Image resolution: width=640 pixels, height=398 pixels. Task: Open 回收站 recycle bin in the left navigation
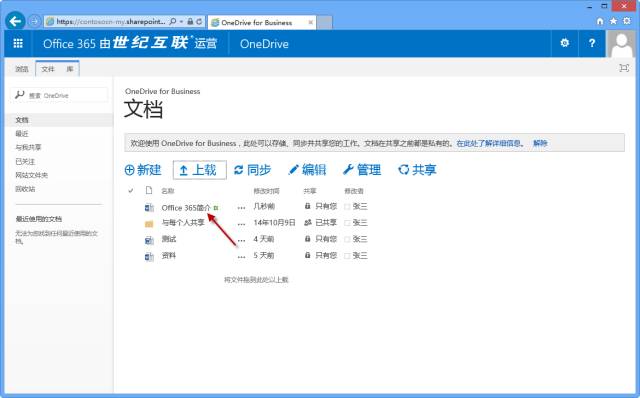tap(25, 189)
